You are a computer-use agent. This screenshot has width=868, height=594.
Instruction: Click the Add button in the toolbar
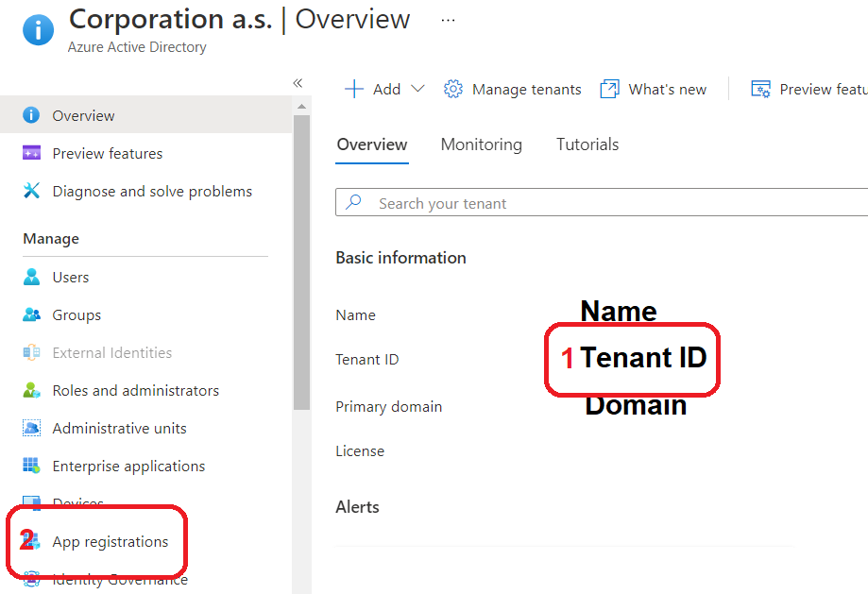pos(384,89)
